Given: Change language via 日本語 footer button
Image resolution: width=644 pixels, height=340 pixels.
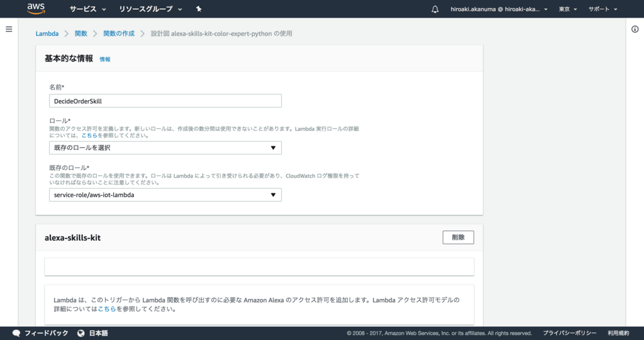Looking at the screenshot, I should click(x=99, y=333).
